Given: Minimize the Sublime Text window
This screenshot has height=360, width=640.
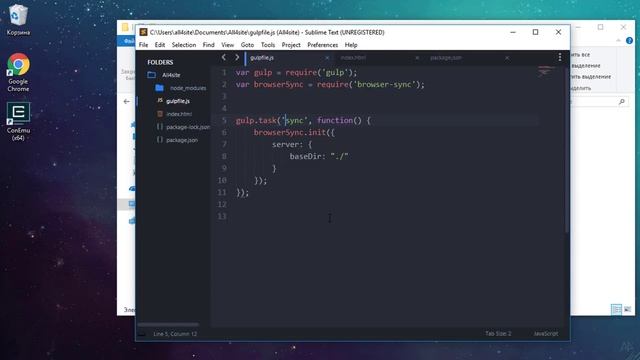Looking at the screenshot, I should [513, 32].
